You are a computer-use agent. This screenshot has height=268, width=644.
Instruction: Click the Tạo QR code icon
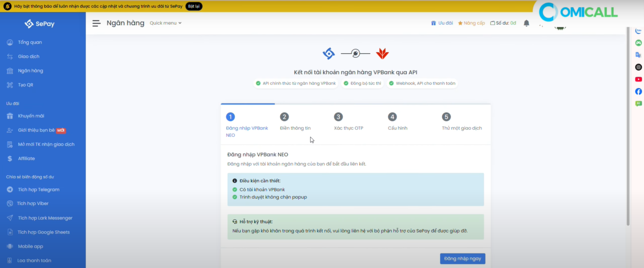tap(10, 85)
